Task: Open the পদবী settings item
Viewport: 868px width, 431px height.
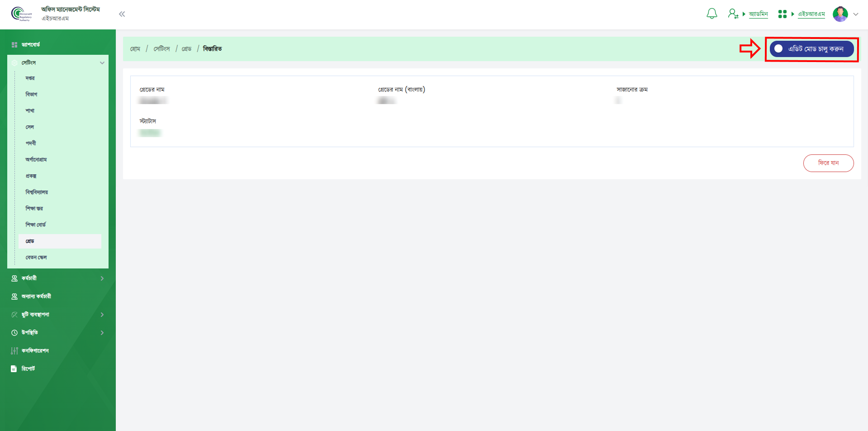Action: [x=31, y=144]
